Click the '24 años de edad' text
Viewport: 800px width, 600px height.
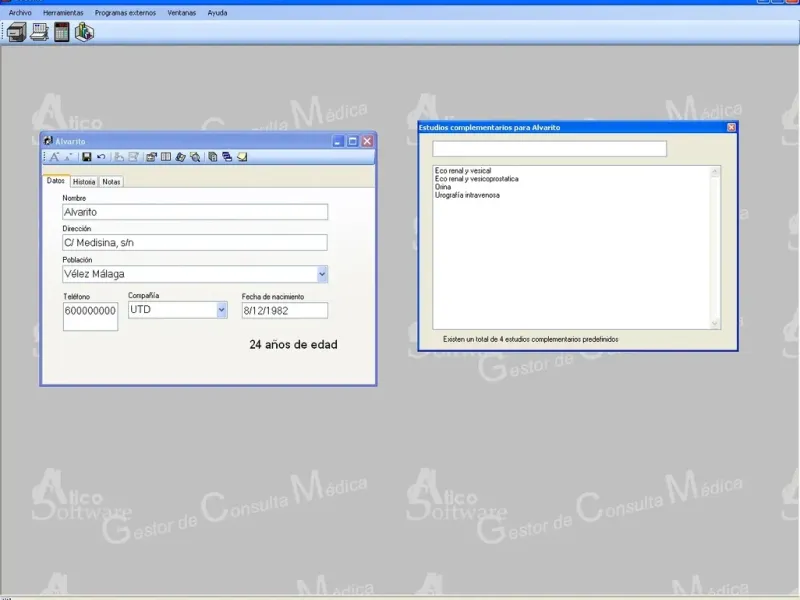[293, 345]
